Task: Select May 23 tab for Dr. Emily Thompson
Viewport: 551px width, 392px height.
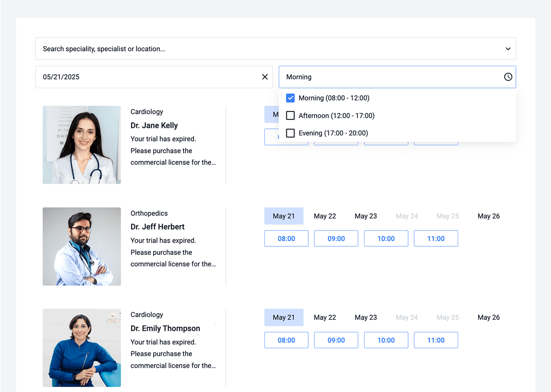Action: click(366, 317)
